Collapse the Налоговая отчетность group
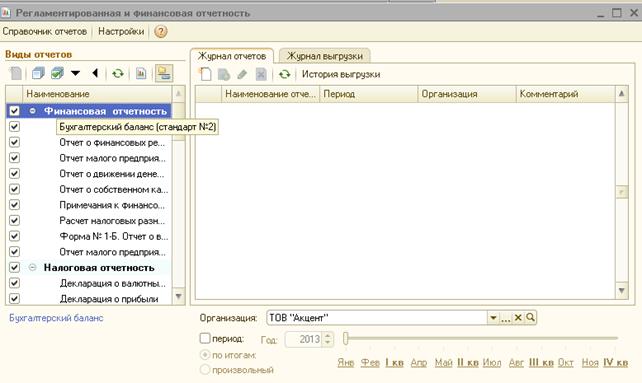 [32, 267]
